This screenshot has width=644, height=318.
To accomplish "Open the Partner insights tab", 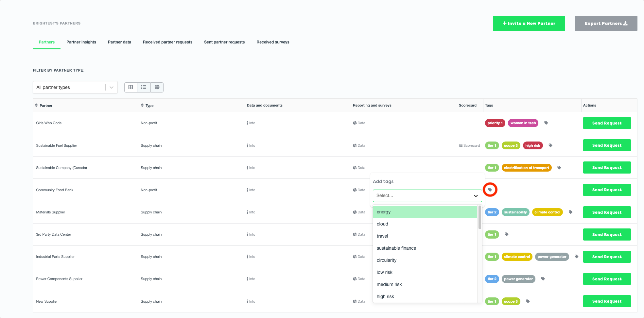I will 81,42.
